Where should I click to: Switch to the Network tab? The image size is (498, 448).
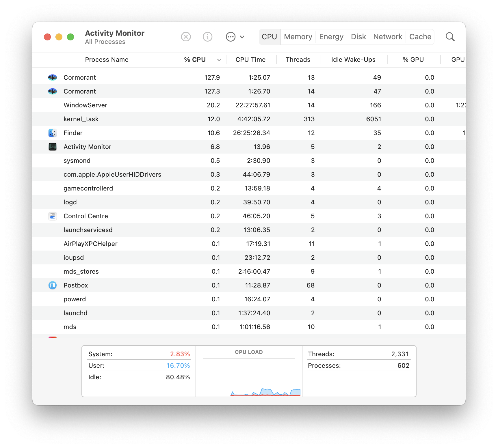click(x=387, y=37)
